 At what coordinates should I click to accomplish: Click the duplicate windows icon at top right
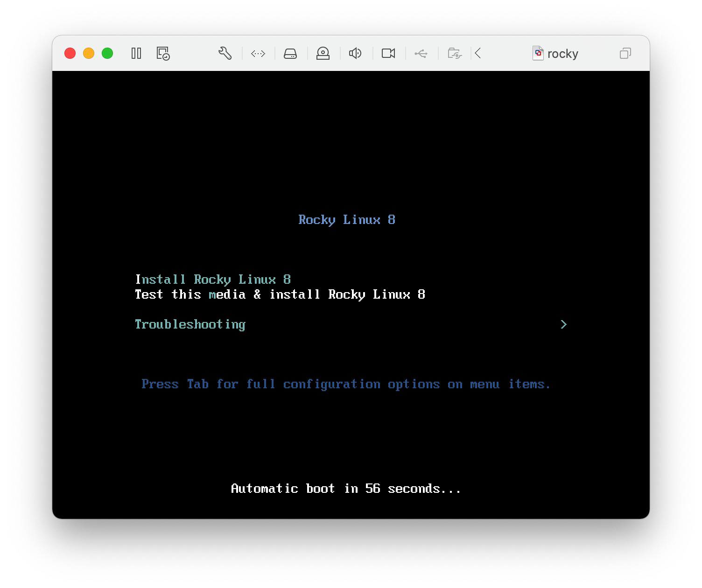pyautogui.click(x=625, y=53)
